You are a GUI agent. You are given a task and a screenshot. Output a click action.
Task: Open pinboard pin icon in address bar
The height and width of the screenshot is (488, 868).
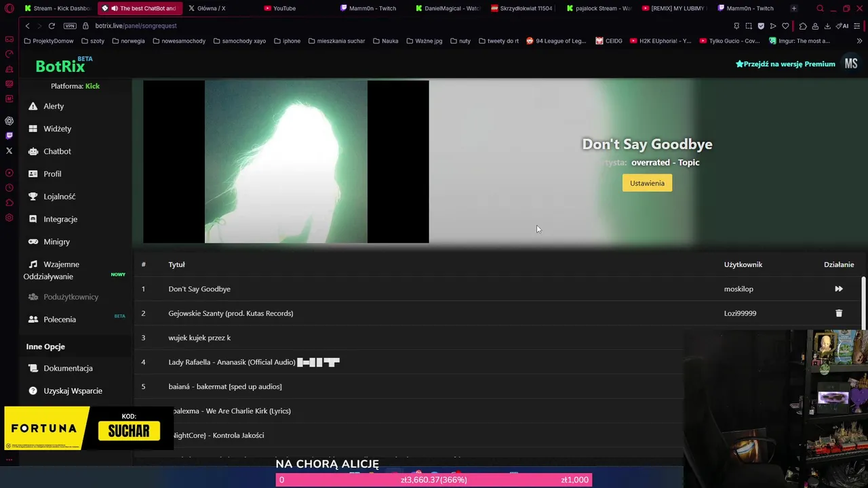[736, 26]
